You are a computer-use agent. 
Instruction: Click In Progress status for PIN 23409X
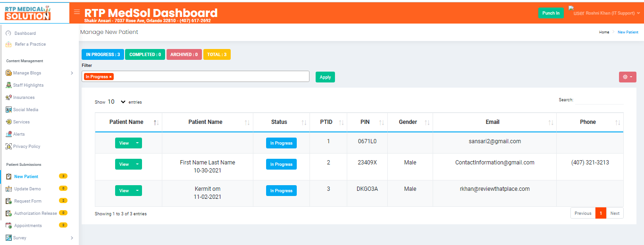[x=281, y=164]
